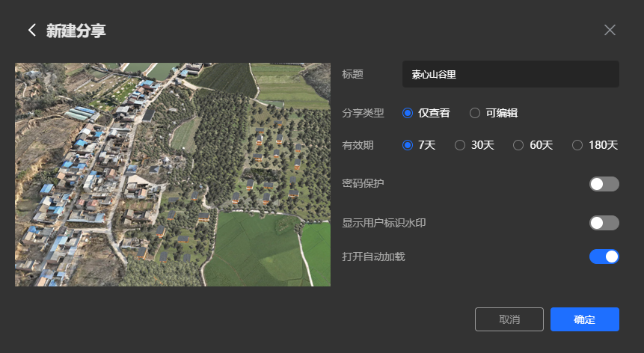Click the aerial village preview thumbnail
The image size is (644, 353).
point(173,174)
